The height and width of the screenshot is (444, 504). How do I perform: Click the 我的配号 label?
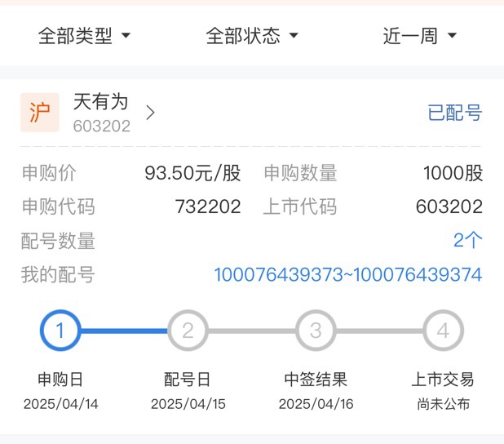58,274
